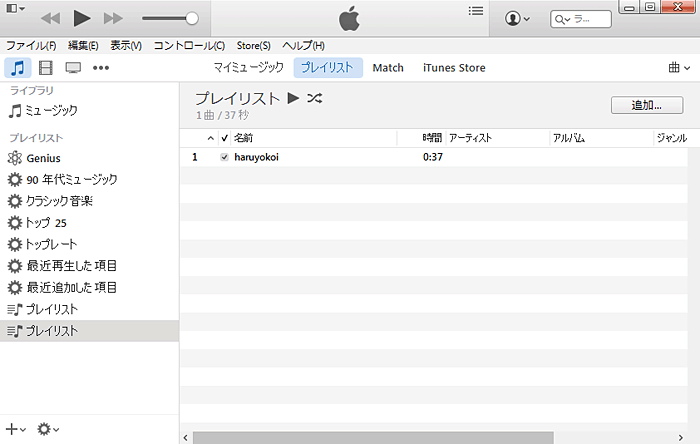This screenshot has width=700, height=444.
Task: Sort by the ジャンル column
Action: coord(671,138)
